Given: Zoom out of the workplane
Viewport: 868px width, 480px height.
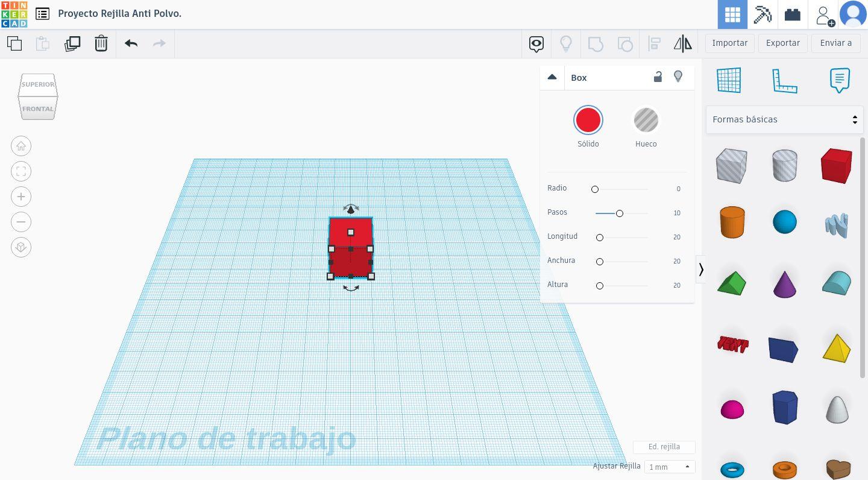Looking at the screenshot, I should [21, 222].
